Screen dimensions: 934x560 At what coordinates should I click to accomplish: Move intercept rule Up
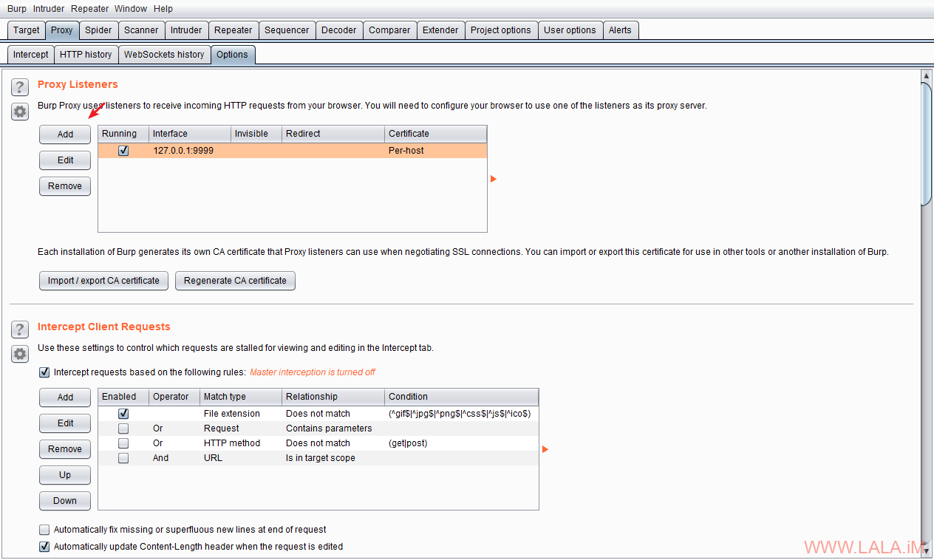point(65,475)
